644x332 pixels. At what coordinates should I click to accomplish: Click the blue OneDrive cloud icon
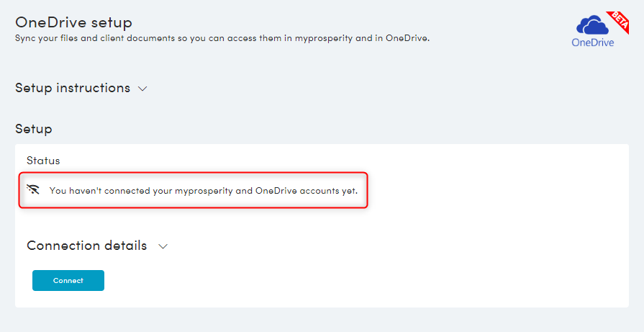coord(592,25)
